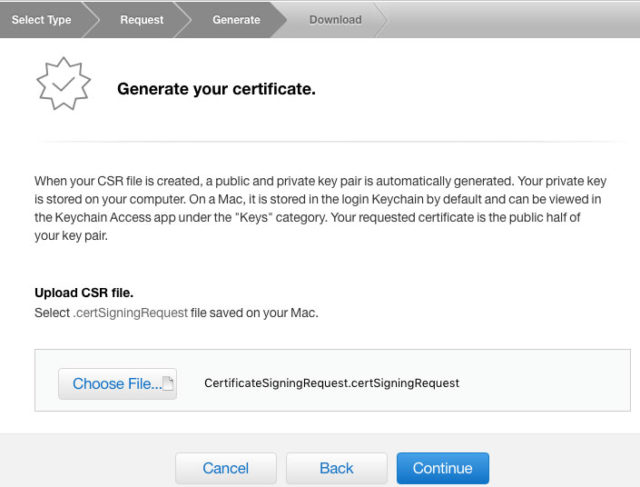This screenshot has height=487, width=640.
Task: Click the chevron arrow after Select Type
Action: 91,20
